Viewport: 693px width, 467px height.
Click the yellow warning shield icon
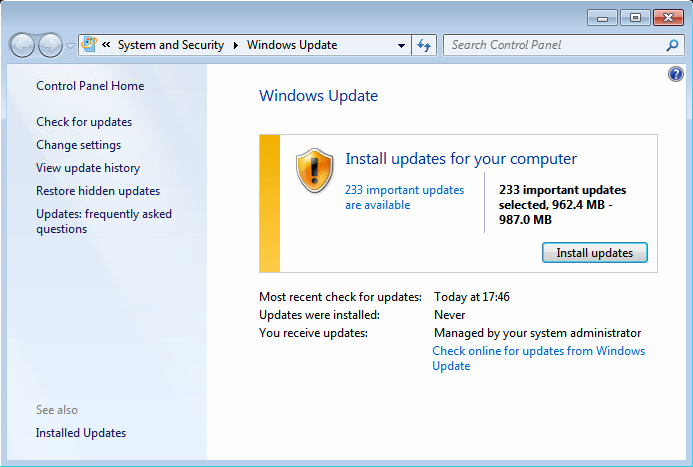314,171
